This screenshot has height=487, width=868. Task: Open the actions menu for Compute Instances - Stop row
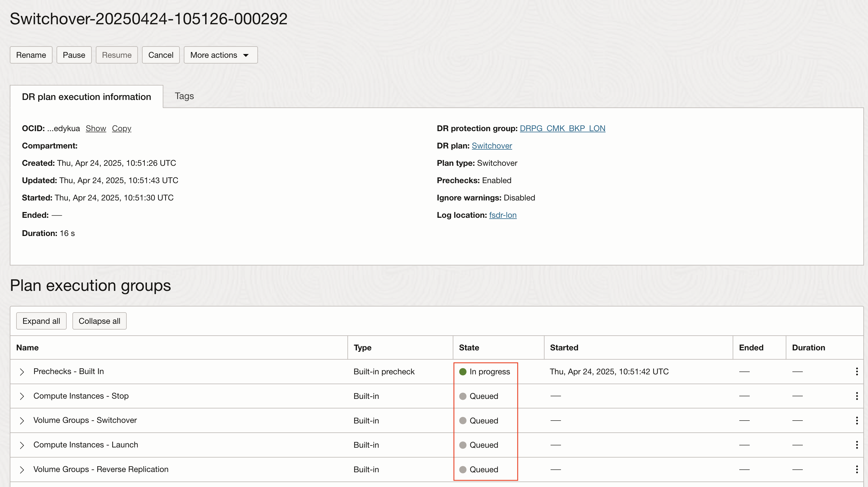857,396
